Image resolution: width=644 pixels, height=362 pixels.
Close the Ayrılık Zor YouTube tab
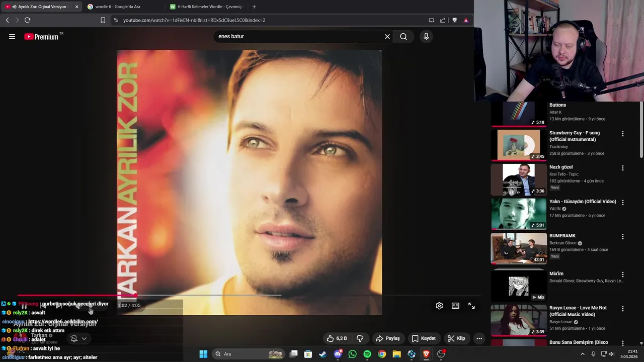click(77, 7)
